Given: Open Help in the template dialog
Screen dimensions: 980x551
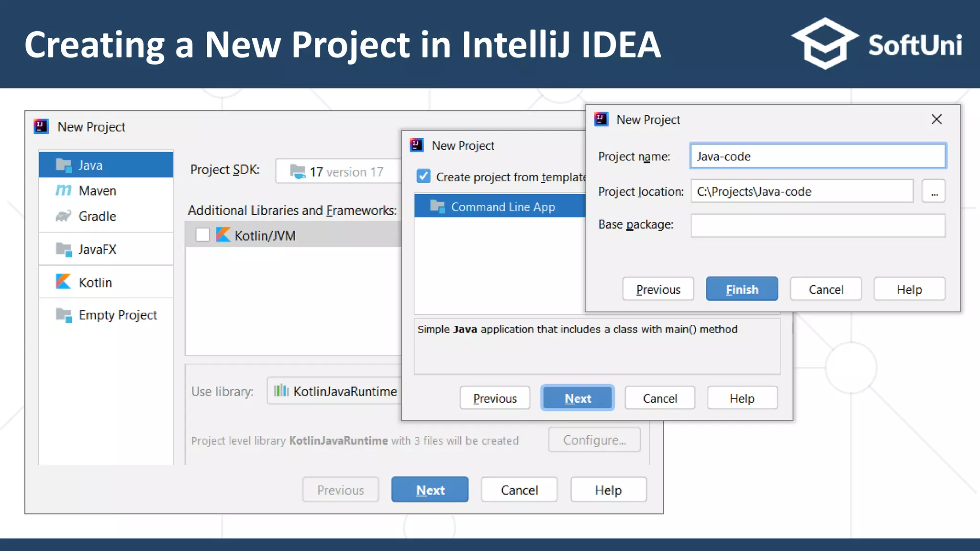Looking at the screenshot, I should [x=742, y=398].
